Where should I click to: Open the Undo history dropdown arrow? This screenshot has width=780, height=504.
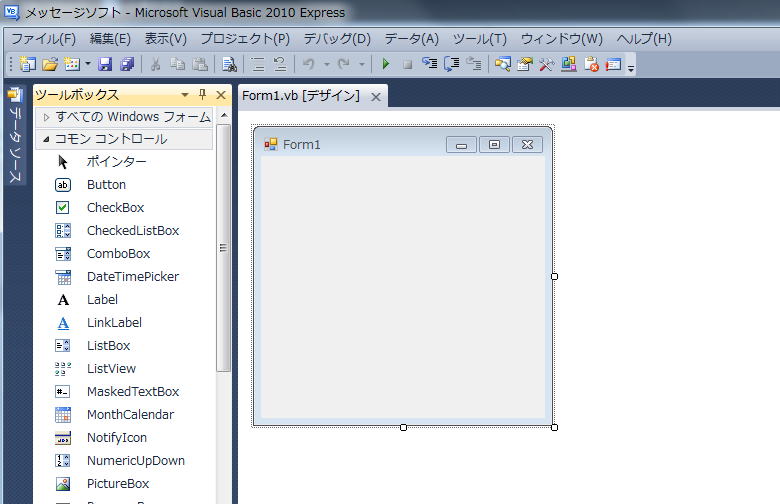click(x=326, y=64)
